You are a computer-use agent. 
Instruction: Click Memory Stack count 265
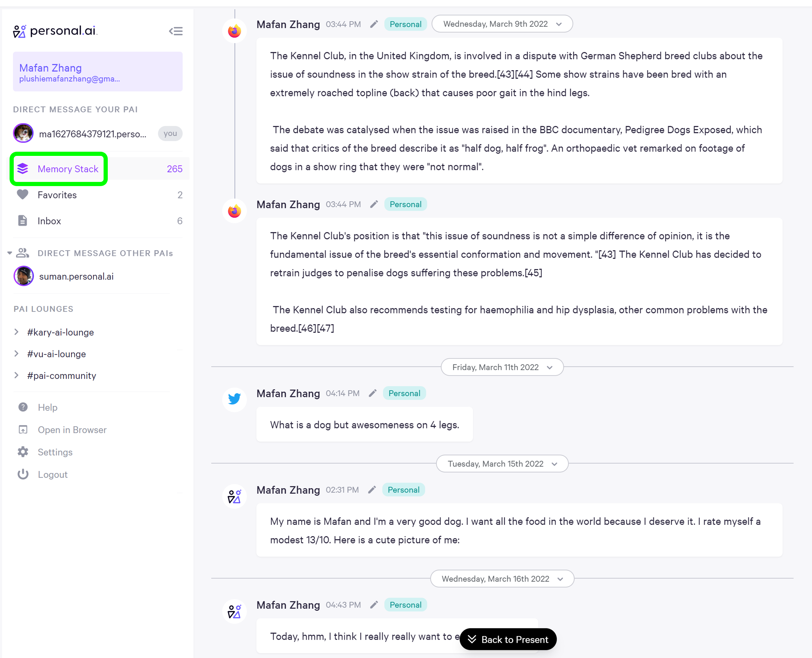pyautogui.click(x=175, y=169)
